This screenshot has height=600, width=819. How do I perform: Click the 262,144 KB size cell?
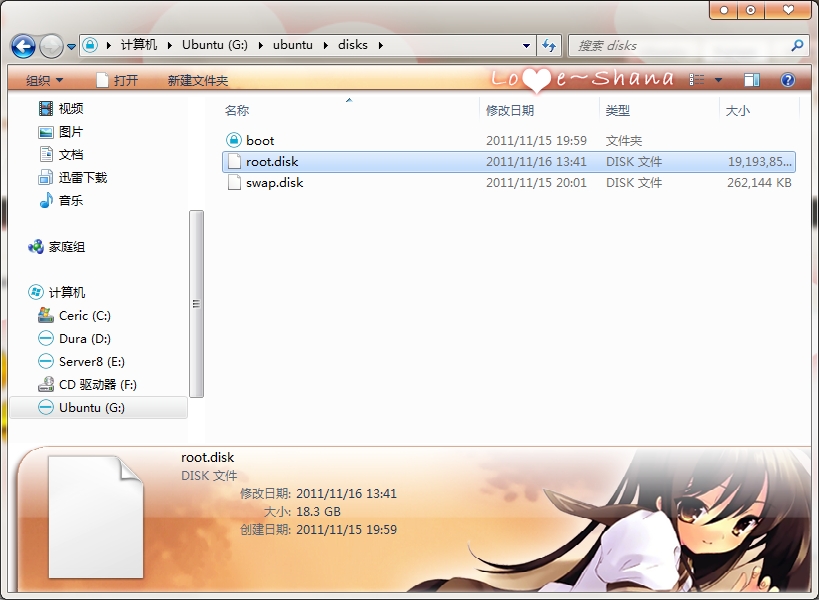(759, 183)
